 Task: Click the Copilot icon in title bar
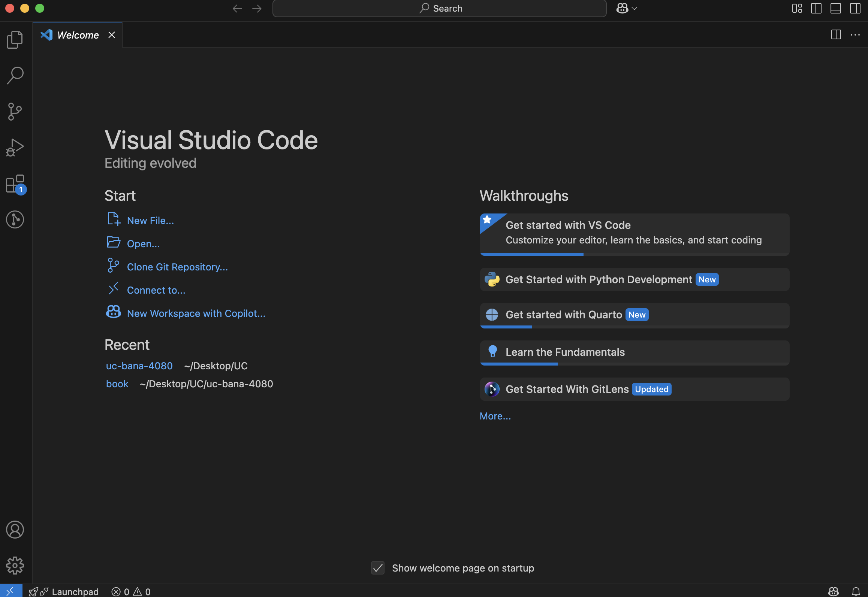623,8
